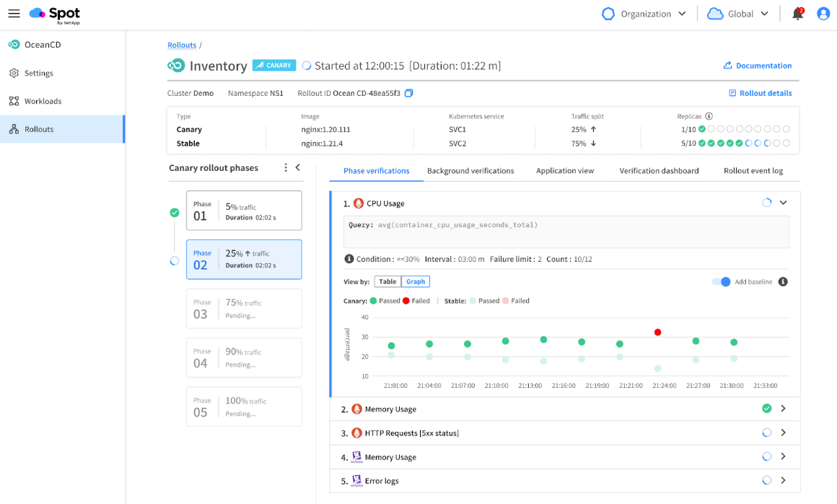This screenshot has height=504, width=837.
Task: Switch view to Graph
Action: click(416, 282)
